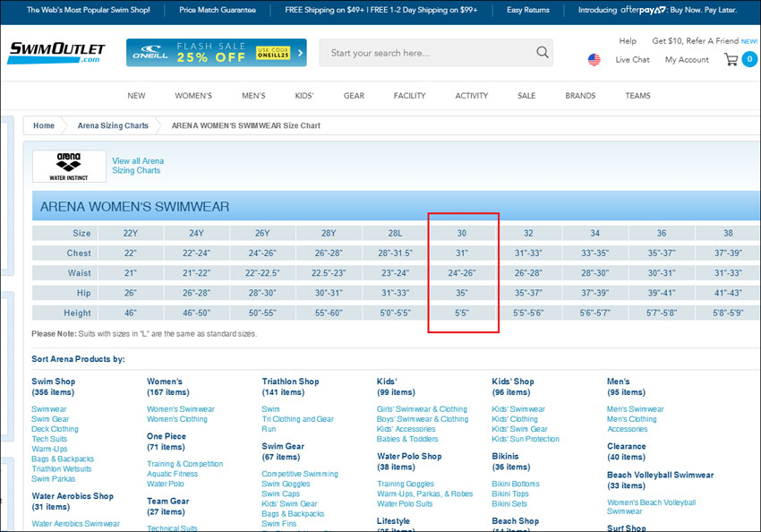Open the Swim Goggles link
Screen dimensions: 761x532
(x=286, y=484)
